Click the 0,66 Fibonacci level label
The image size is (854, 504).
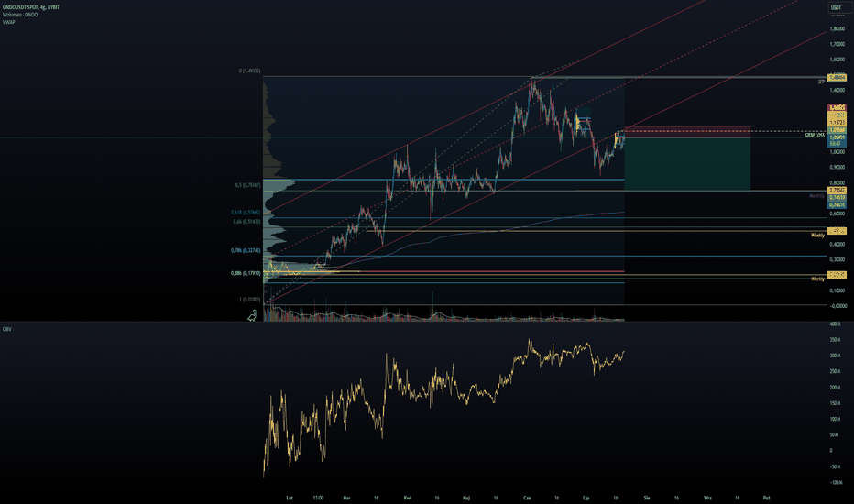point(246,222)
